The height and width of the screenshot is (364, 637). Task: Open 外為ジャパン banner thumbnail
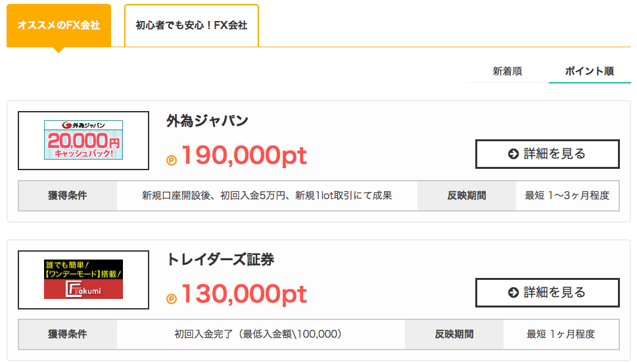coord(83,140)
